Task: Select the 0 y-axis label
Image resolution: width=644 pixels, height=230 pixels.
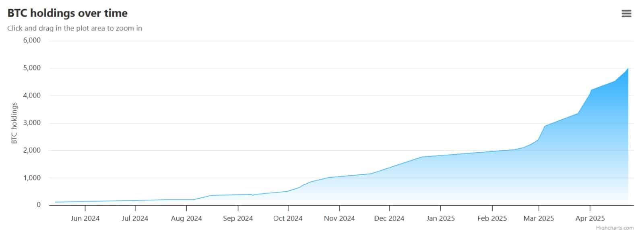Action: 39,205
